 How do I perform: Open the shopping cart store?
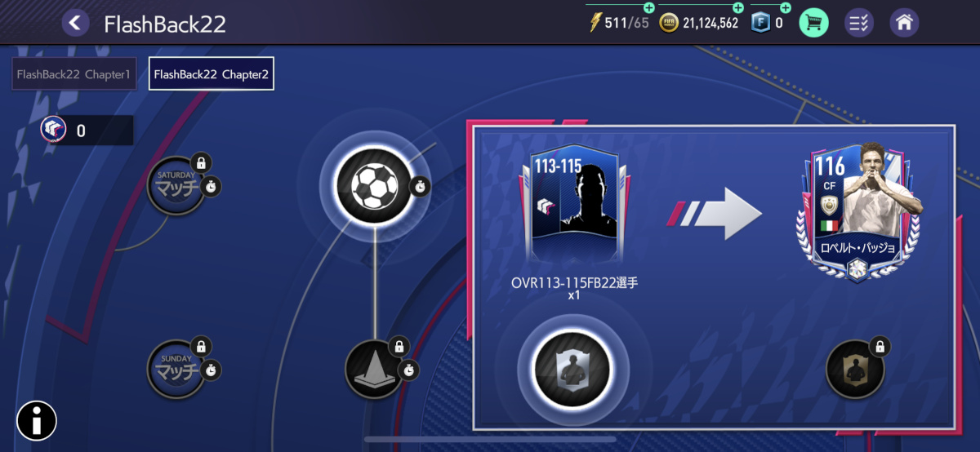point(813,22)
